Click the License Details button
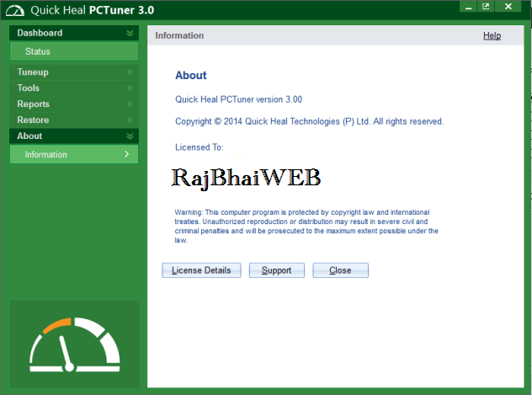Screen dimensions: 532x395 point(201,270)
